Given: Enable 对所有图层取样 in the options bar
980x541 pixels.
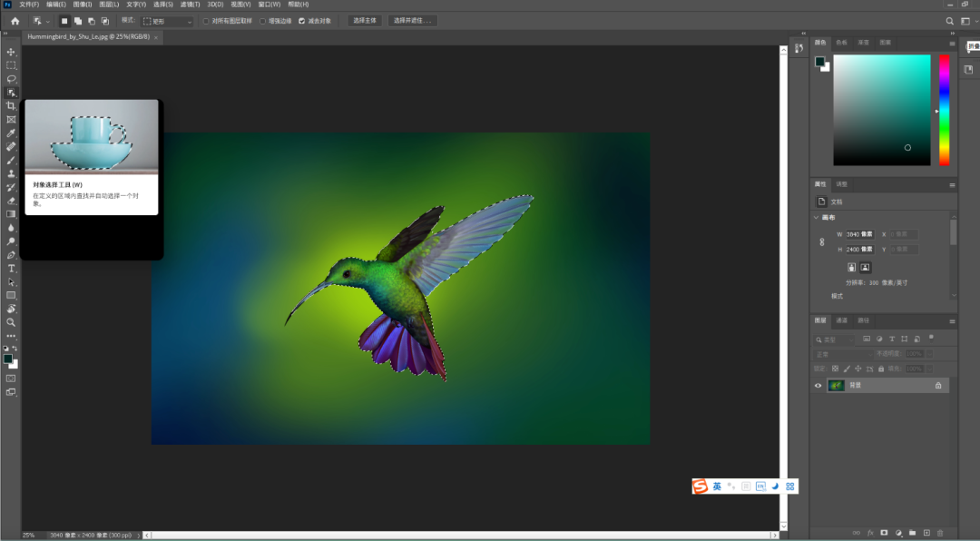Looking at the screenshot, I should coord(205,20).
